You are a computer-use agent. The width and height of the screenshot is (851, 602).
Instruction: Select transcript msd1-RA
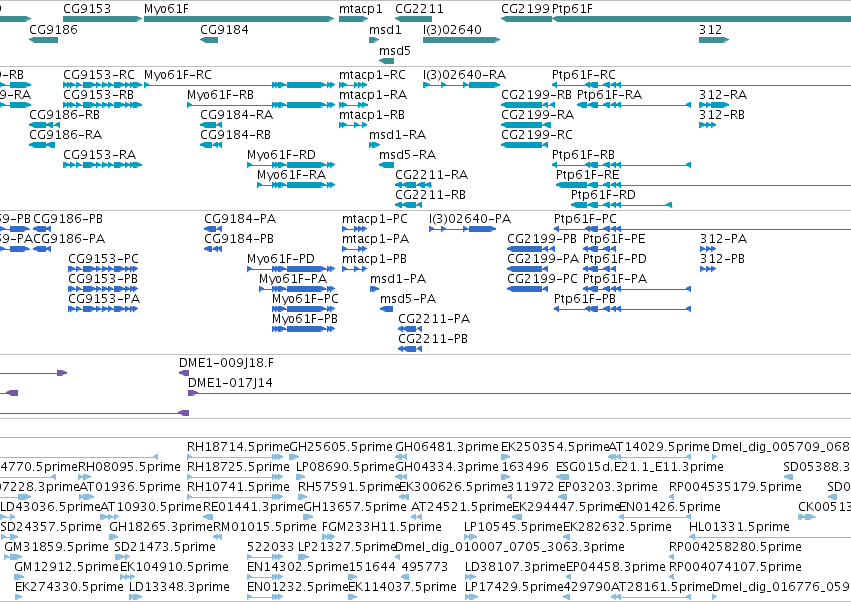click(374, 145)
